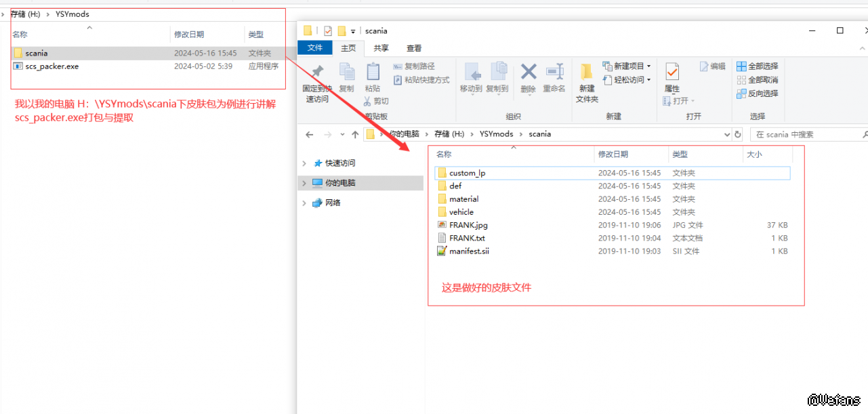Open the Easy Access (轻松访问) dropdown

pos(627,80)
